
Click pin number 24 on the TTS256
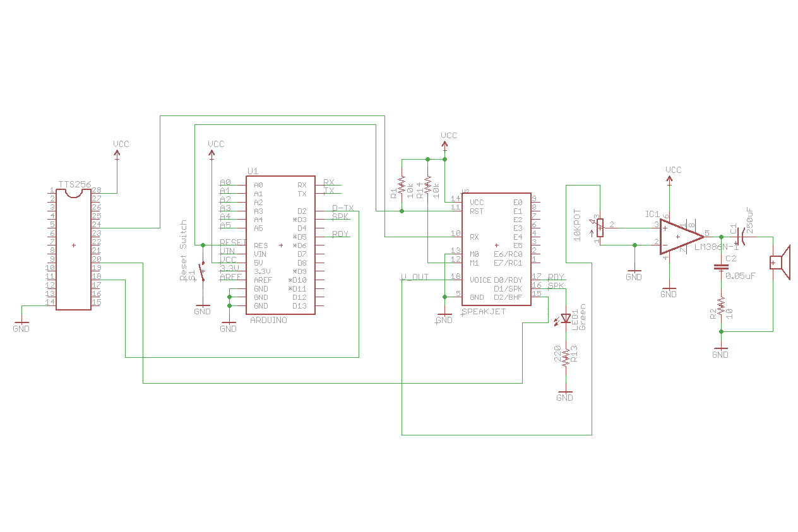(x=97, y=225)
